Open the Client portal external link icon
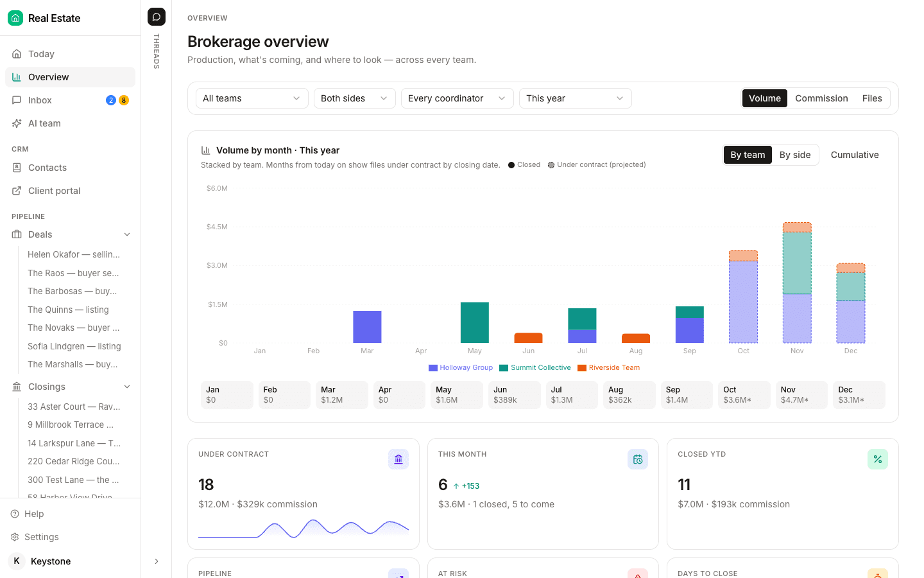924x578 pixels. (x=17, y=191)
